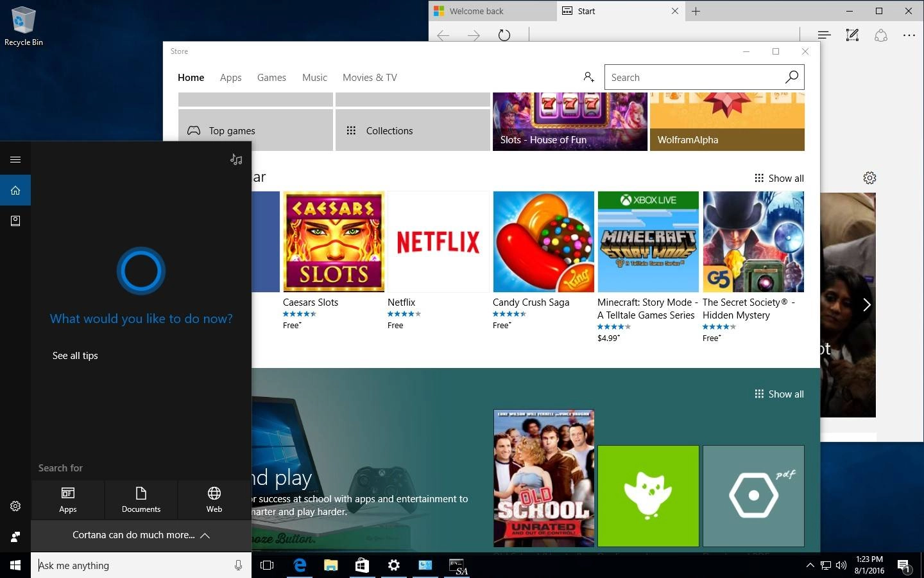Search for Documents in Cortana
This screenshot has height=578, width=924.
click(141, 500)
